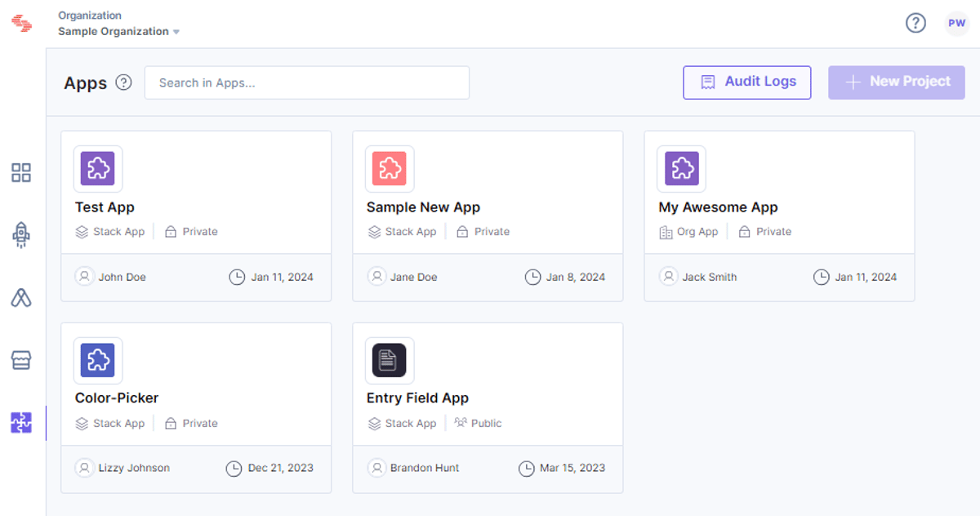980x516 pixels.
Task: Click the clock icon beside Jan 8, 2024
Action: [x=532, y=277]
